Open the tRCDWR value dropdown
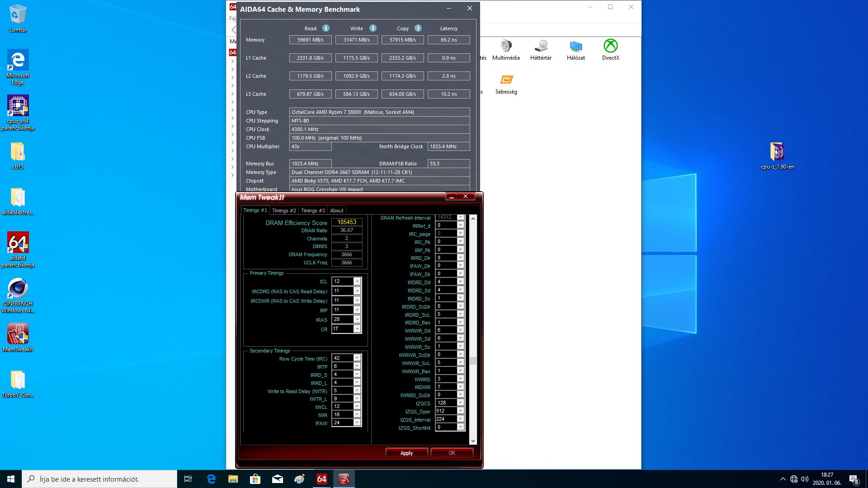Viewport: 868px width, 488px height. pos(357,300)
